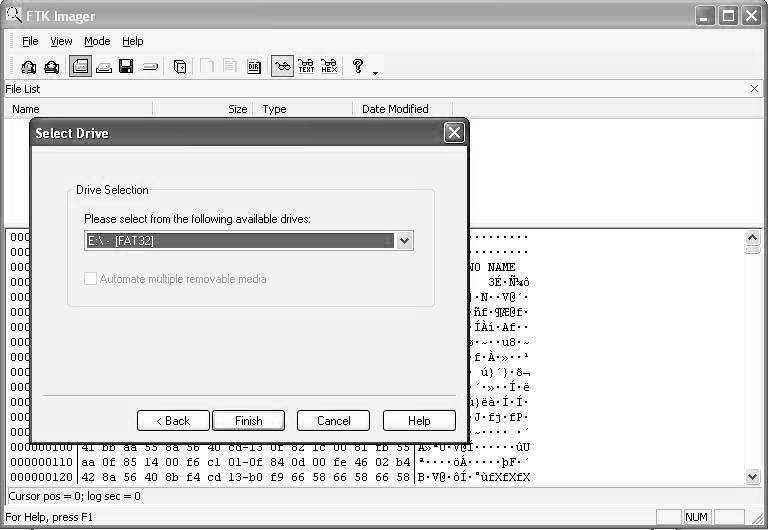Image resolution: width=768 pixels, height=530 pixels.
Task: Toggle Automate multiple removable media checkbox
Action: pos(91,279)
